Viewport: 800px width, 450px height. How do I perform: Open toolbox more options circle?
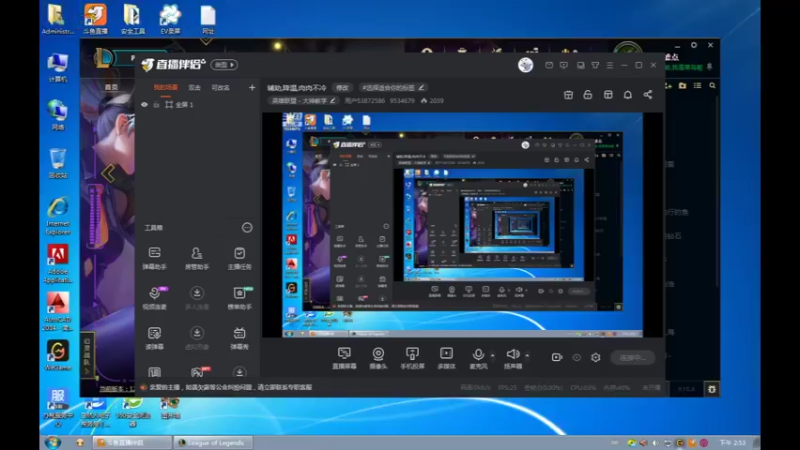tap(247, 228)
